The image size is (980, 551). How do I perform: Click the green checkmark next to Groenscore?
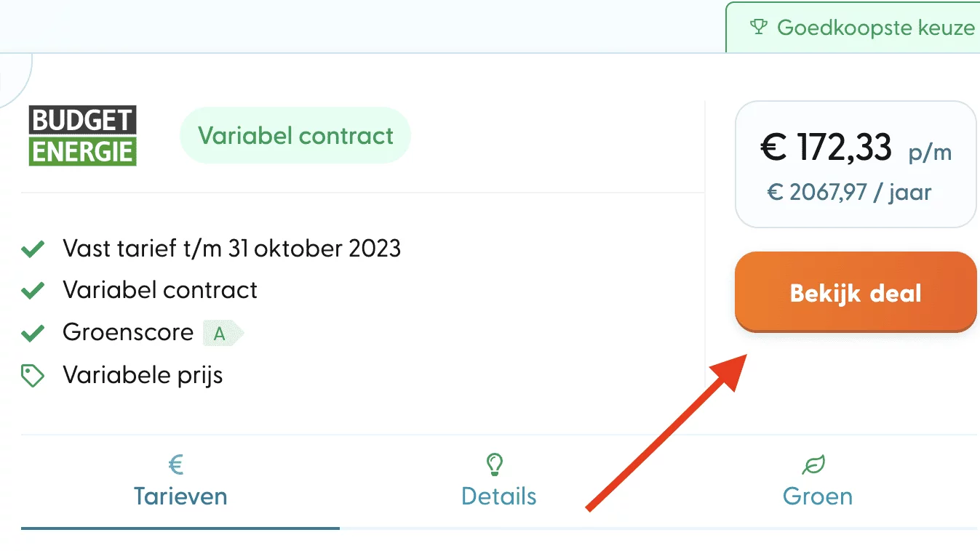[x=32, y=332]
